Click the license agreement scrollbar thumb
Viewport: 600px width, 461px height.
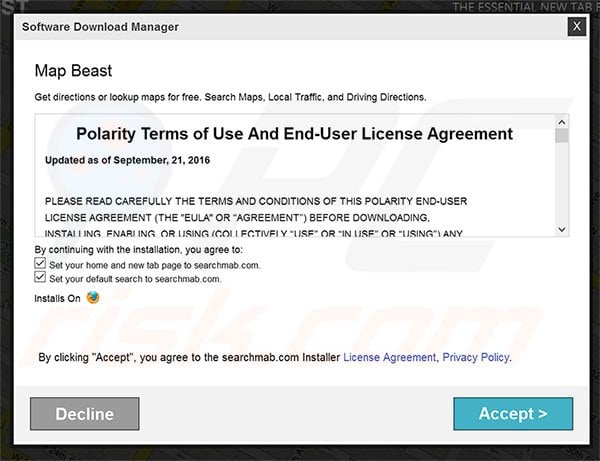562,135
